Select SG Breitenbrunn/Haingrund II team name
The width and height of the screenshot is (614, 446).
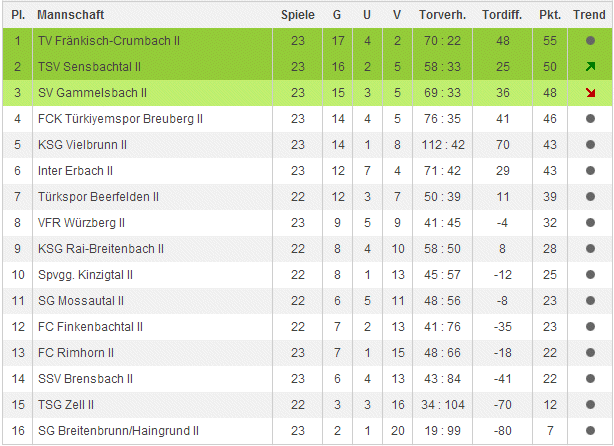pos(118,430)
